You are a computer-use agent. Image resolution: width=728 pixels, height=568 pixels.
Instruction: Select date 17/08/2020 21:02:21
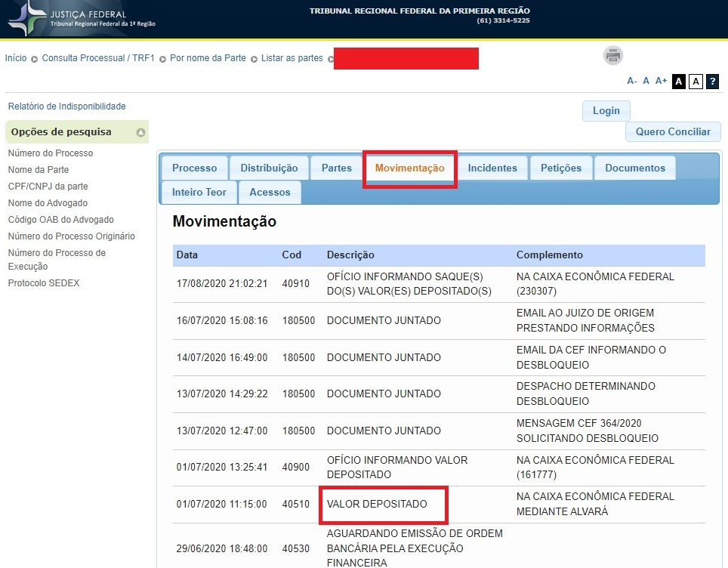(x=222, y=284)
